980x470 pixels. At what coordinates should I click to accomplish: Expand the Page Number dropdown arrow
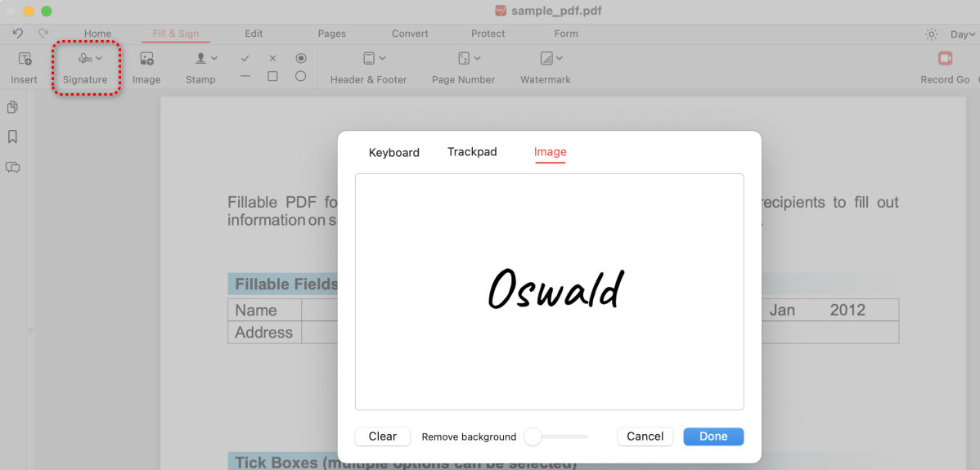pos(477,58)
